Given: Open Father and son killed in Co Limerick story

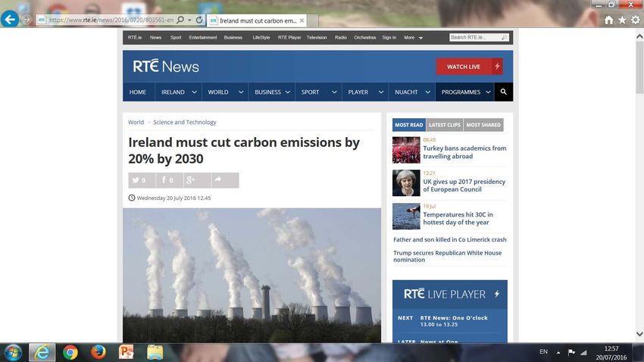Looking at the screenshot, I should 450,239.
